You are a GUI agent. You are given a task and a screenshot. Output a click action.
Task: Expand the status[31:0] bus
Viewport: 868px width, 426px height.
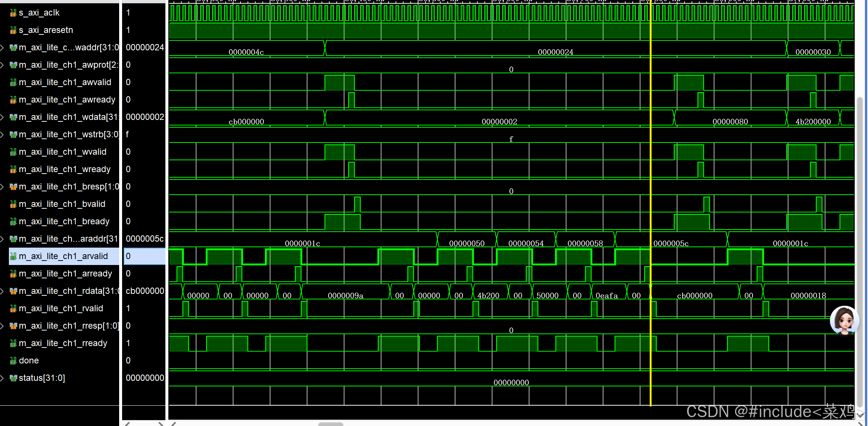click(3, 378)
